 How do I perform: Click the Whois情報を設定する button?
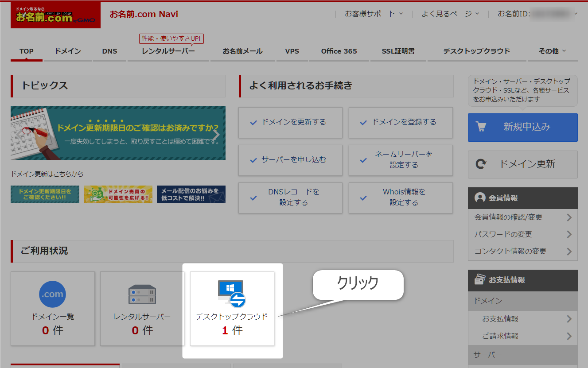[x=401, y=198]
